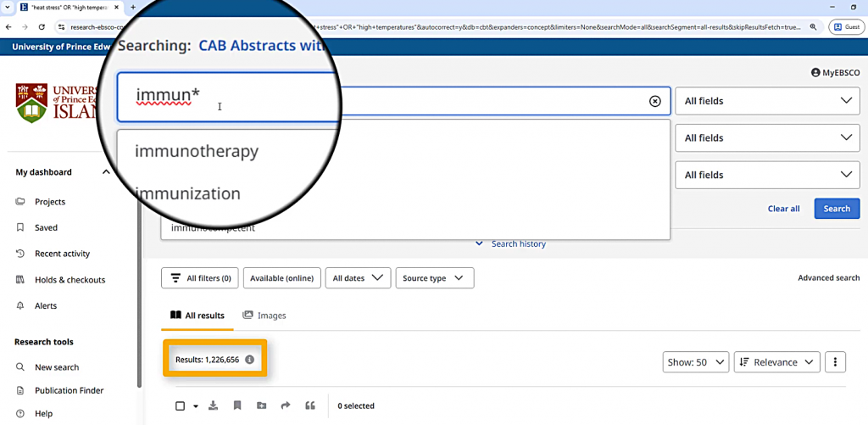
Task: Open the three-dot more options menu
Action: coord(835,362)
